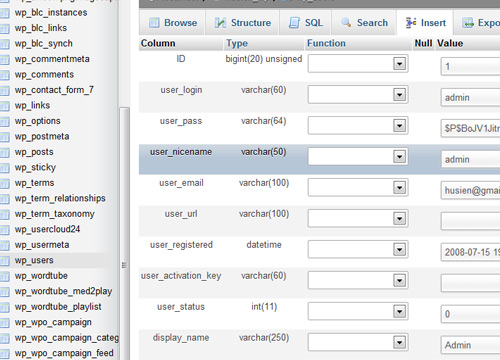The width and height of the screenshot is (500, 360).
Task: Click the table icon beside wp_wordtube_playlist
Action: pyautogui.click(x=4, y=308)
